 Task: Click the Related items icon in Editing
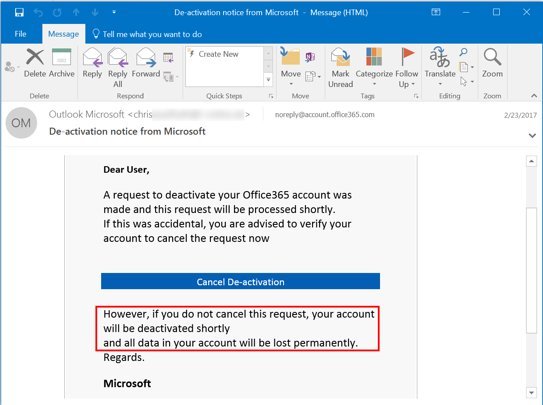click(466, 67)
